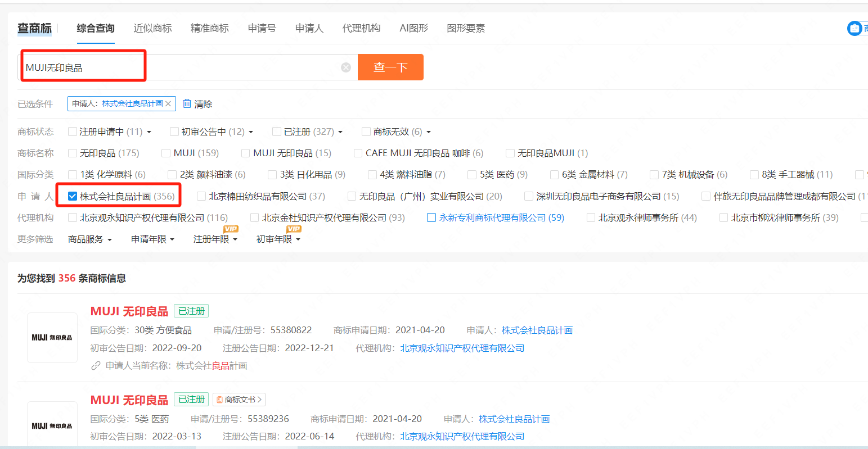Switch to the 申请号 tab

[262, 28]
